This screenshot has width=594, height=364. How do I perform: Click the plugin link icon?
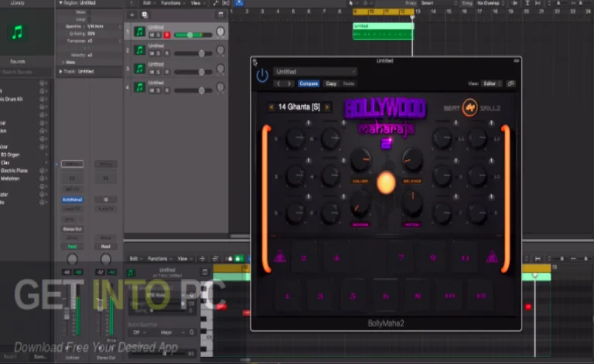pos(510,83)
